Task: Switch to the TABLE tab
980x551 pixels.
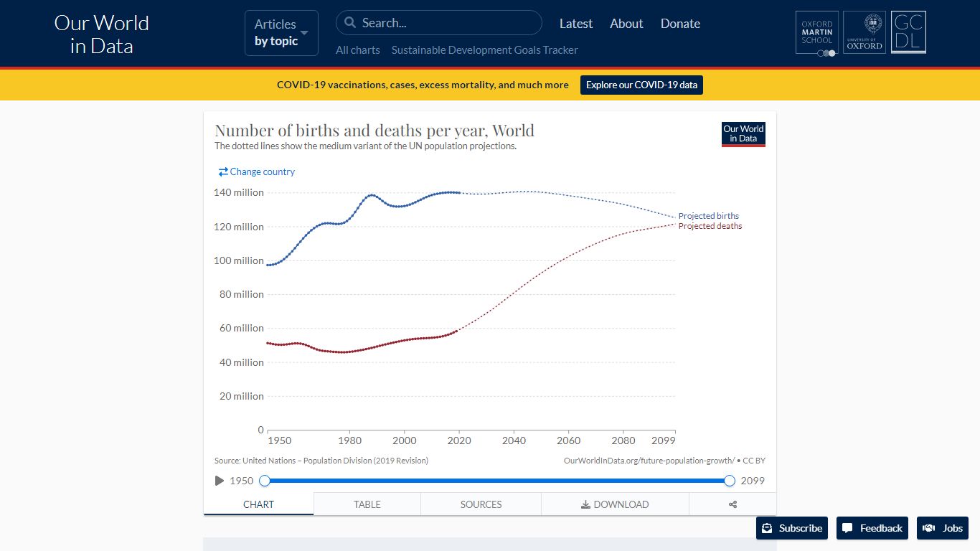Action: click(367, 504)
